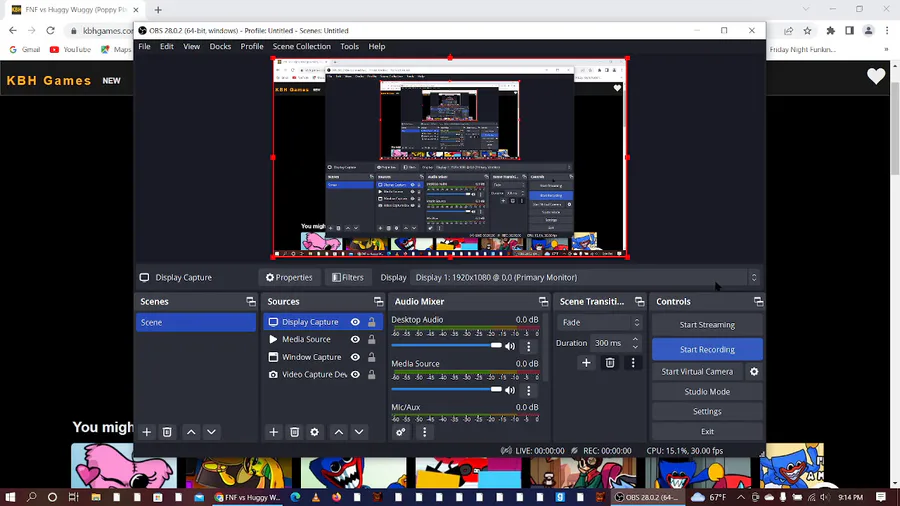
Task: Open the Edit menu
Action: 166,46
